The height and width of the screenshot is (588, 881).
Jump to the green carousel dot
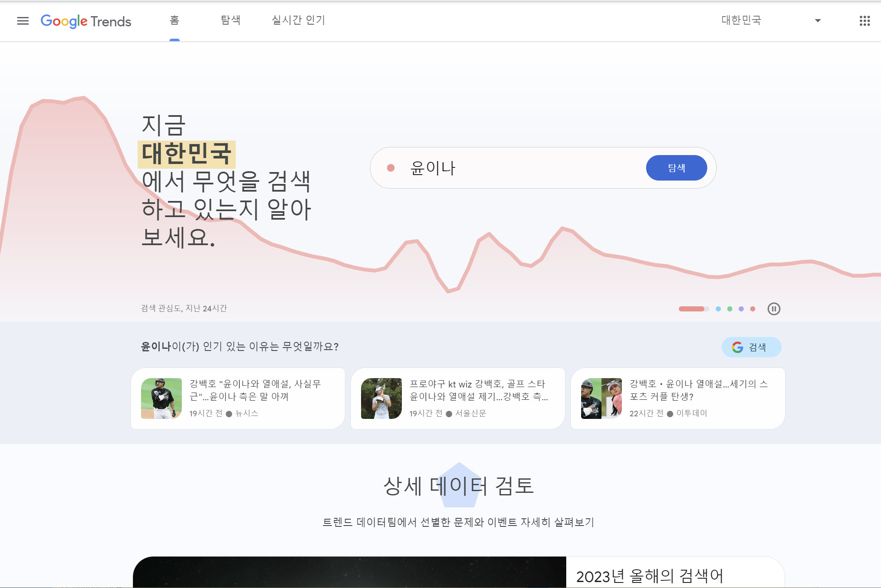click(729, 309)
